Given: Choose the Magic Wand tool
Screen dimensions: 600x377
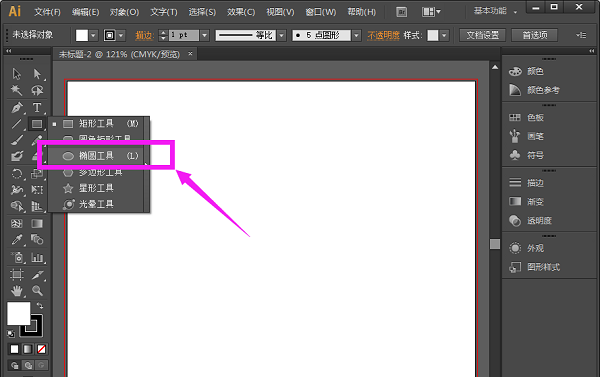Looking at the screenshot, I should tap(16, 90).
